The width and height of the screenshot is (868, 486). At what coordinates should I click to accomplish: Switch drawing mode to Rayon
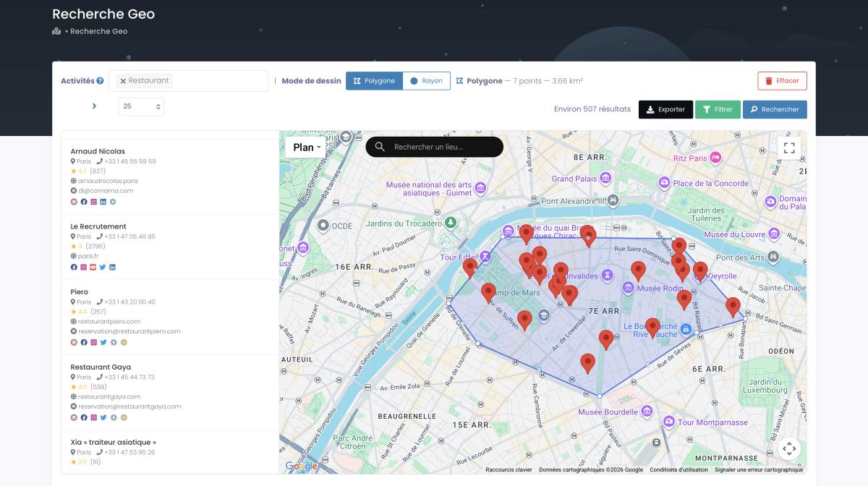tap(426, 81)
